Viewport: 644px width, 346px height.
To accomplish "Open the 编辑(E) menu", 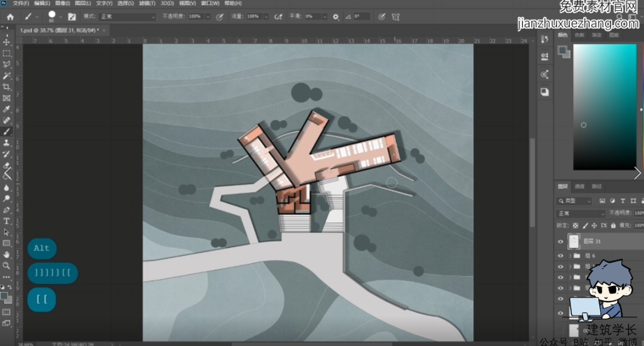I will 42,4.
